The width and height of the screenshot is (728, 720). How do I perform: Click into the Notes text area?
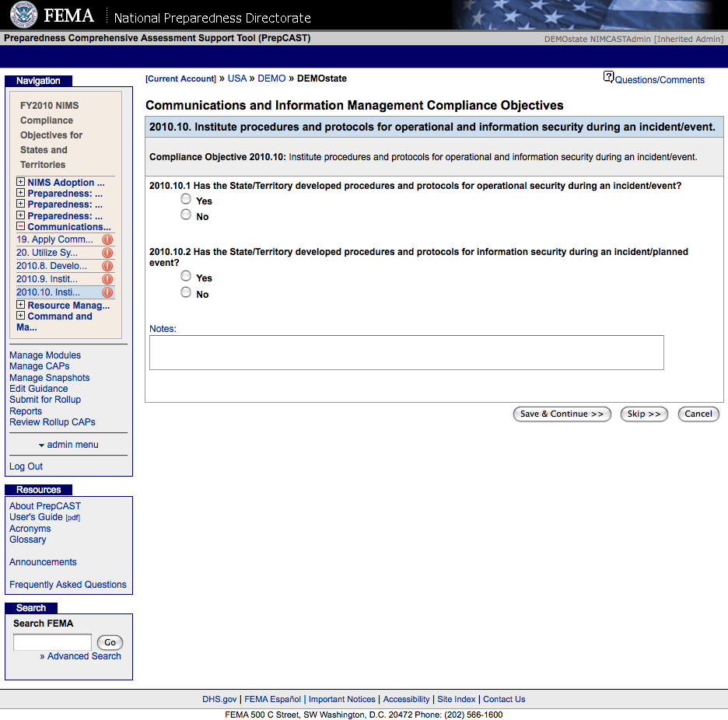click(x=407, y=353)
